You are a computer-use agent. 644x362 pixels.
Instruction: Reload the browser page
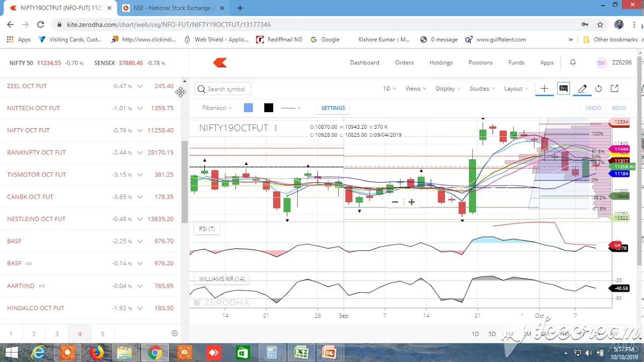[x=40, y=24]
